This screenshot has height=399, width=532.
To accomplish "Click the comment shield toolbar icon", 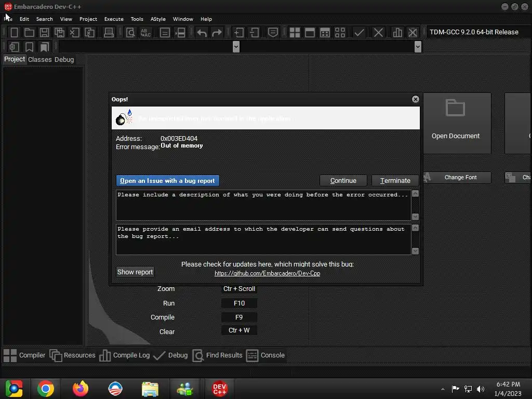I will pyautogui.click(x=273, y=33).
